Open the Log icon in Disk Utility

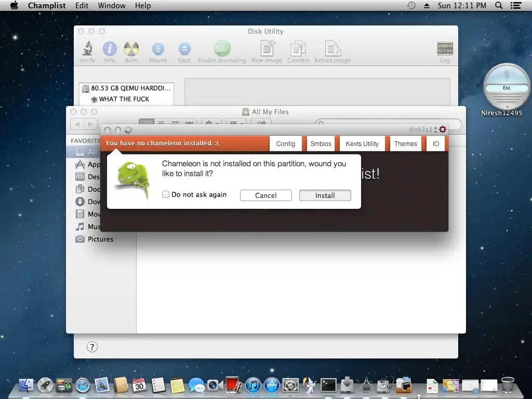445,52
